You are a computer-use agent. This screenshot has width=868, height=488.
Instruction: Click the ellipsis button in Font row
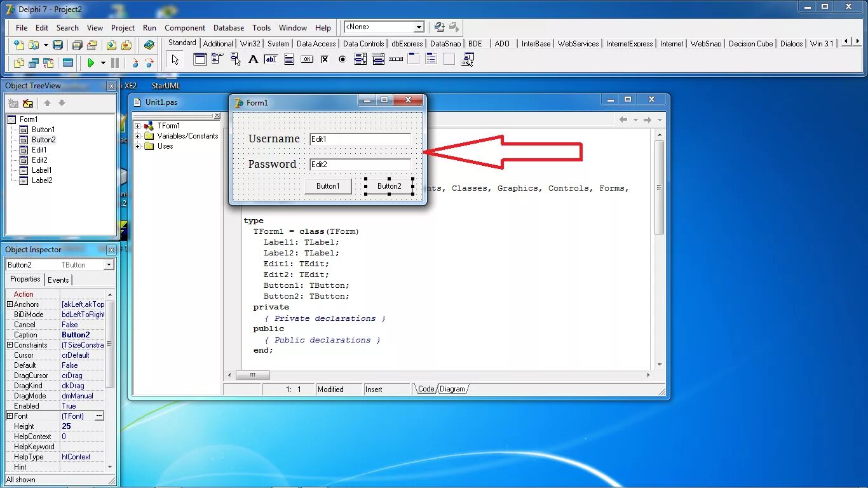(99, 416)
